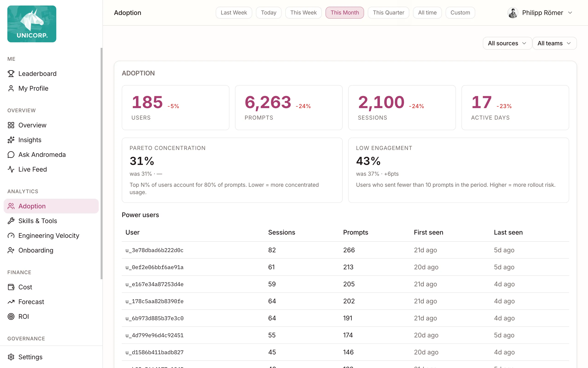Click the Last seen column header
588x368 pixels.
tap(508, 233)
